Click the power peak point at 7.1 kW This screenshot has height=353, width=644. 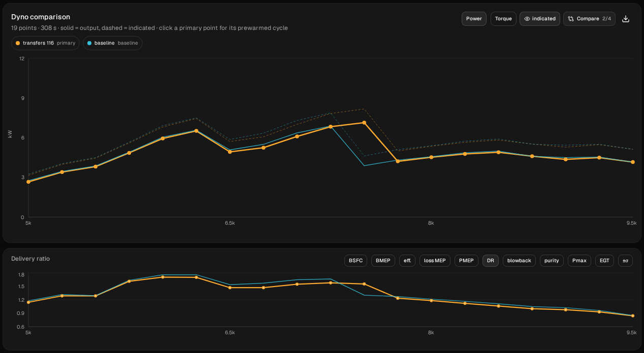(364, 123)
